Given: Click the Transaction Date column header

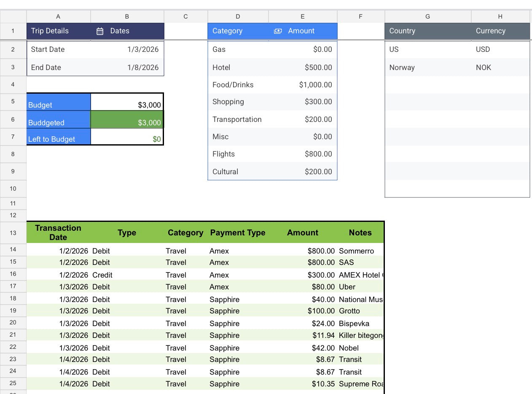Looking at the screenshot, I should [x=58, y=232].
